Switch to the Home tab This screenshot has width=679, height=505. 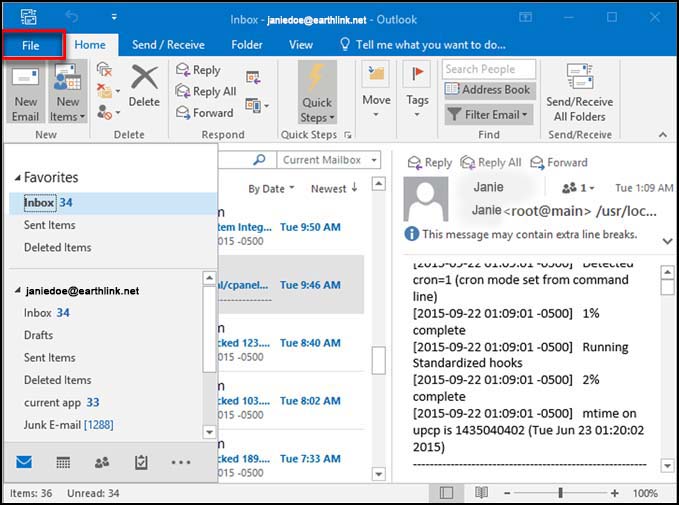[90, 45]
